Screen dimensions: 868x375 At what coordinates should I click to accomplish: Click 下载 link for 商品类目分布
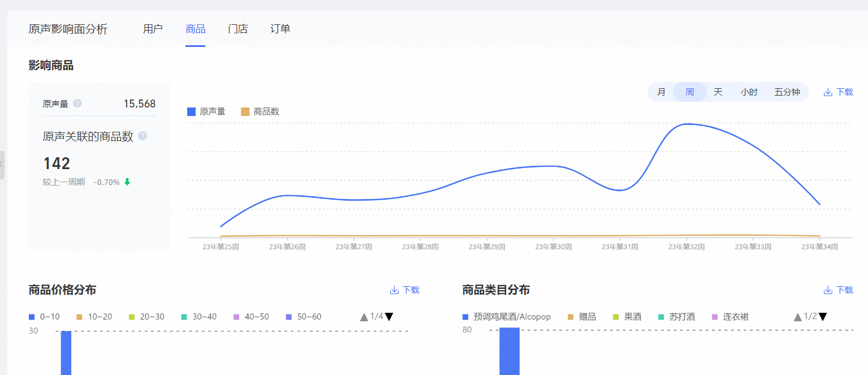(844, 290)
